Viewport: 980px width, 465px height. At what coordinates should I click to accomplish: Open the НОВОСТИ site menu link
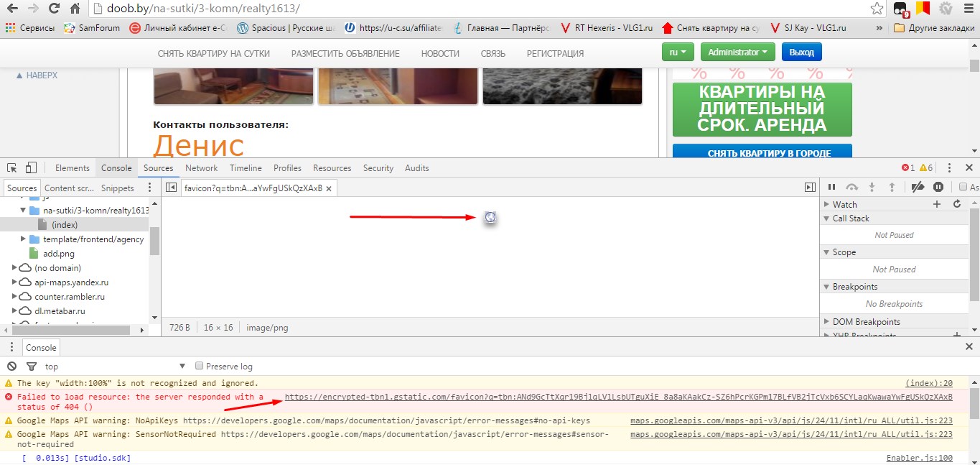point(440,53)
